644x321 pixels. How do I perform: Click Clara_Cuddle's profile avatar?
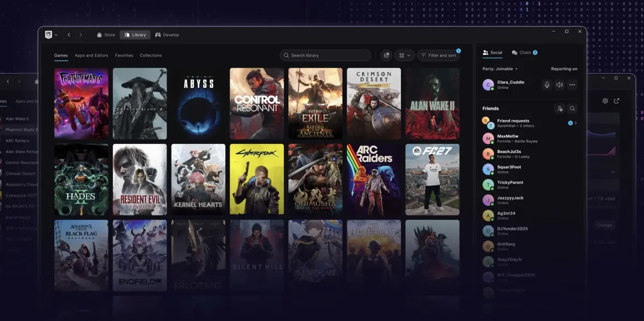coord(488,85)
